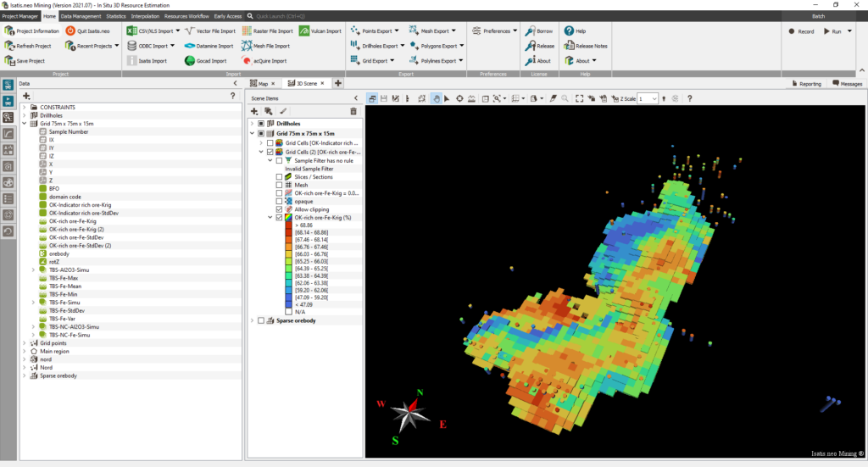Click Save Project
Screen dimensions: 868x467
coord(25,61)
